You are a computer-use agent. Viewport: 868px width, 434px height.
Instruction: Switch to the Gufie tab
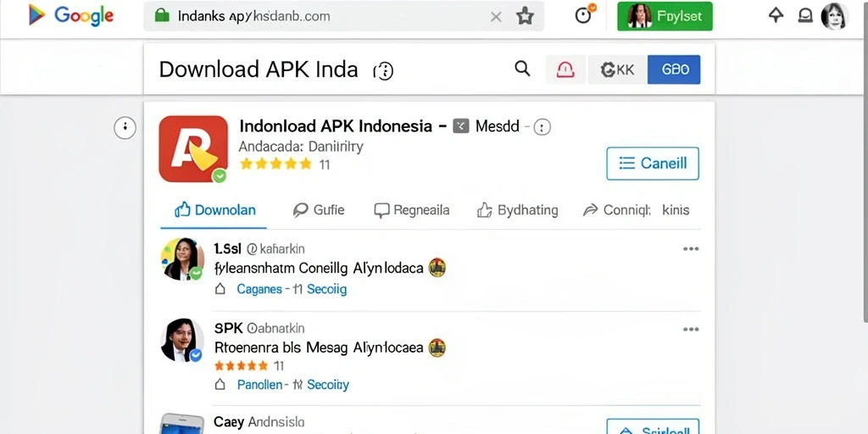[319, 210]
